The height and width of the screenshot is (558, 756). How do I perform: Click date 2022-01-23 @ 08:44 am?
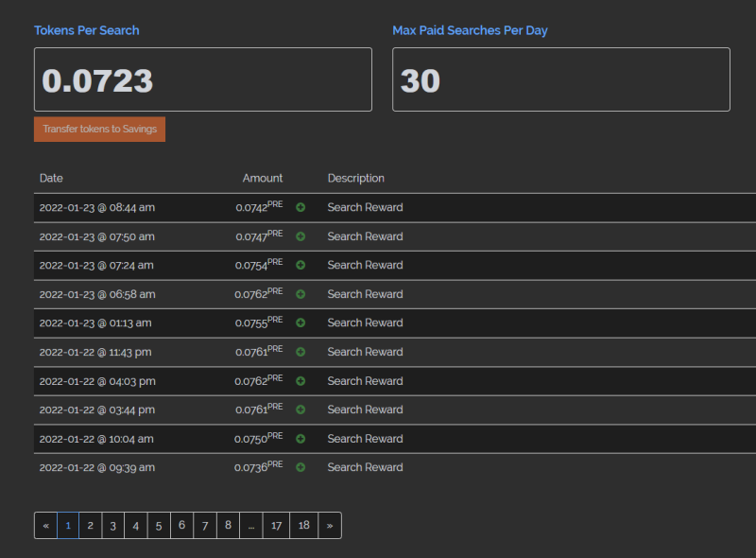pos(97,207)
